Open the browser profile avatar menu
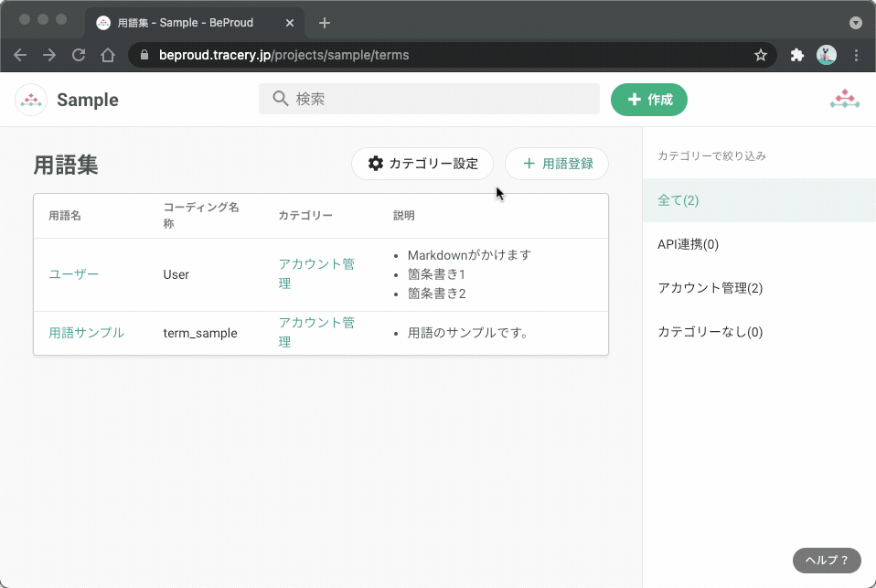The height and width of the screenshot is (588, 876). [826, 55]
